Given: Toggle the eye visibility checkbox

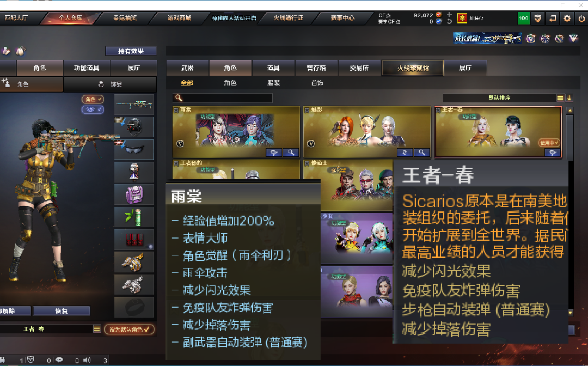Looking at the screenshot, I should point(93,109).
